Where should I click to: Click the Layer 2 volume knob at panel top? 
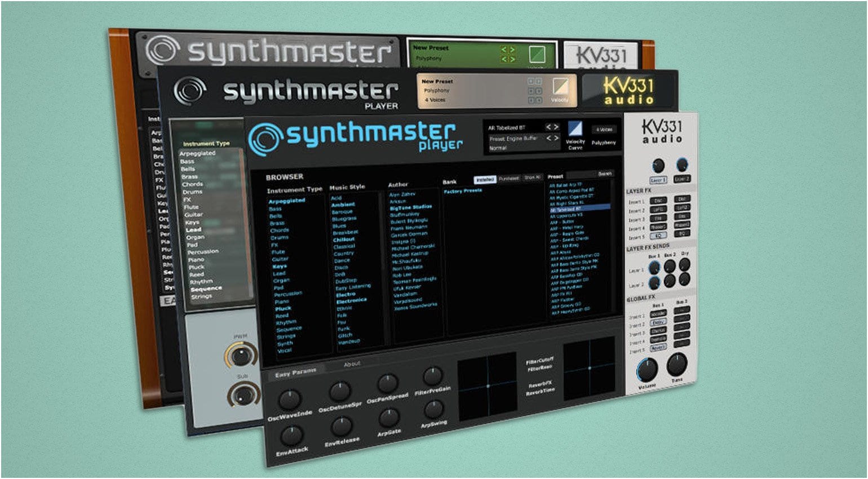[x=682, y=164]
